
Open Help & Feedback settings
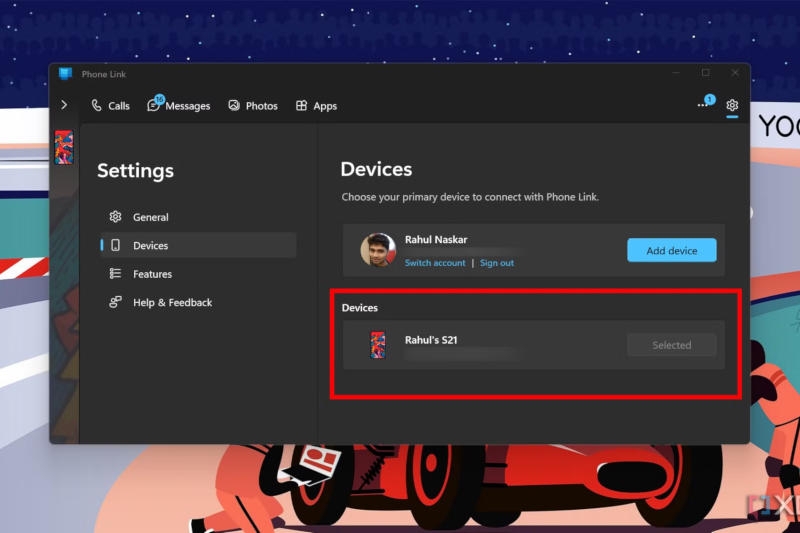pyautogui.click(x=172, y=302)
